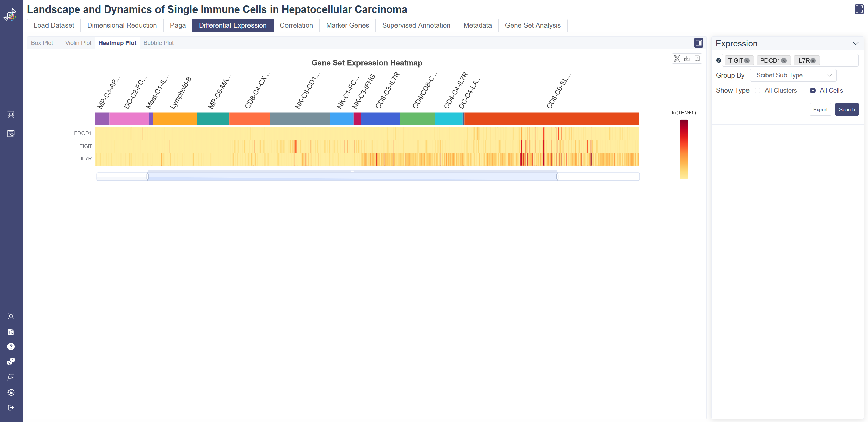Switch to the Marker Genes tab
The image size is (868, 422).
[x=347, y=25]
